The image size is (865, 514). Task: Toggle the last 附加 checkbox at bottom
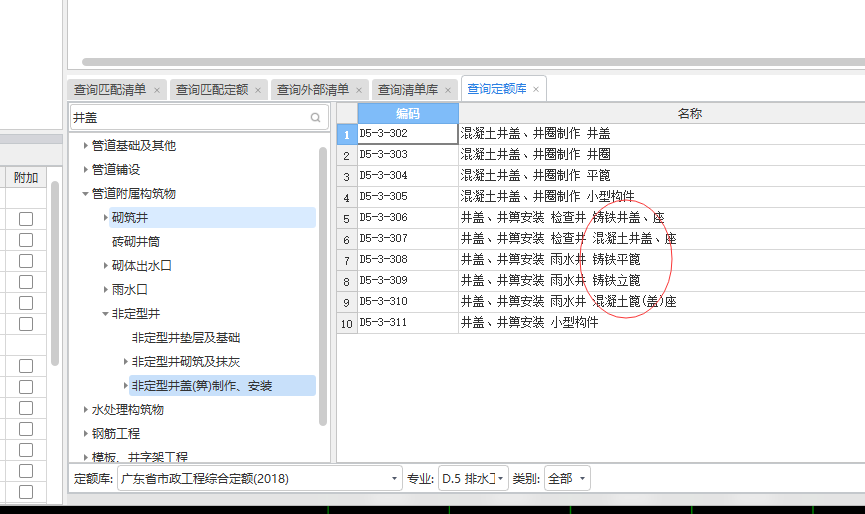click(x=26, y=492)
